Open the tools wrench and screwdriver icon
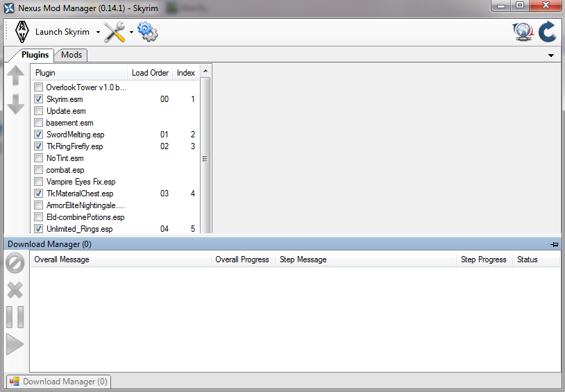This screenshot has height=392, width=565. [x=115, y=32]
